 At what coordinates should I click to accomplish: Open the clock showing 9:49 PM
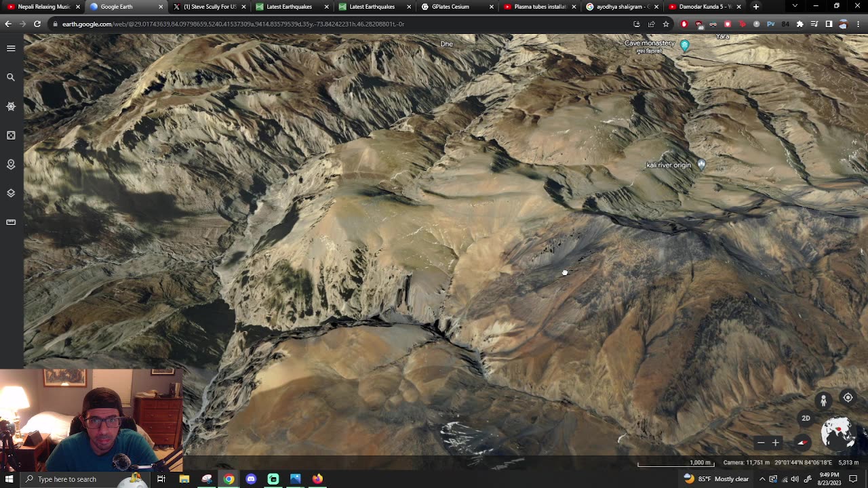pyautogui.click(x=829, y=479)
